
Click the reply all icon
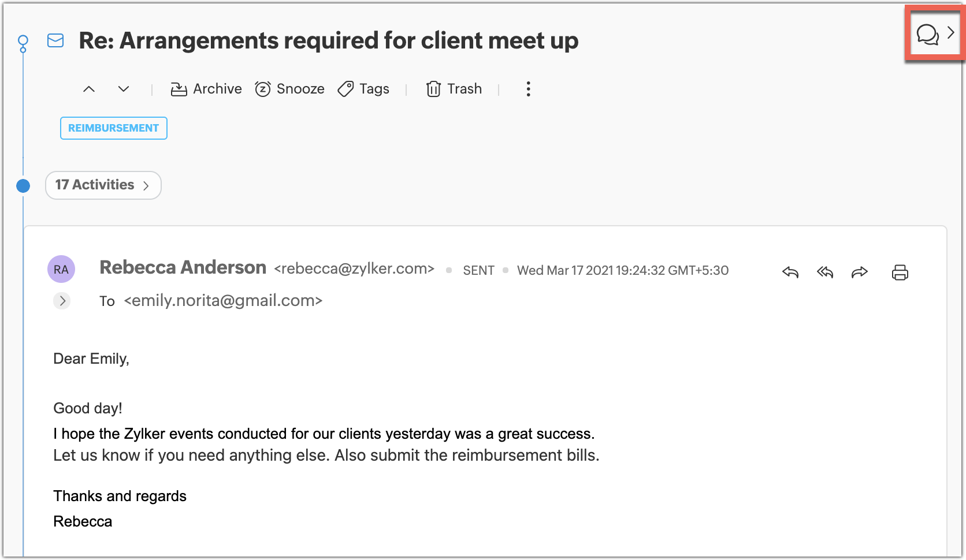click(x=825, y=272)
